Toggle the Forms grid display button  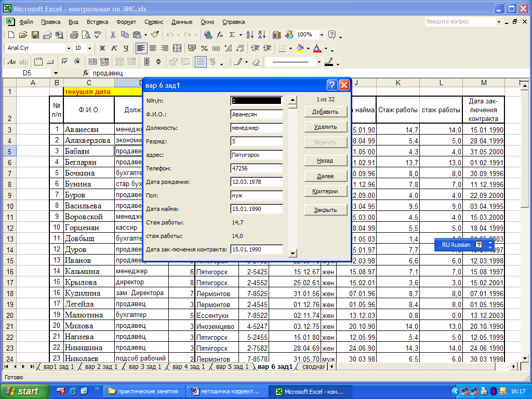(x=201, y=62)
